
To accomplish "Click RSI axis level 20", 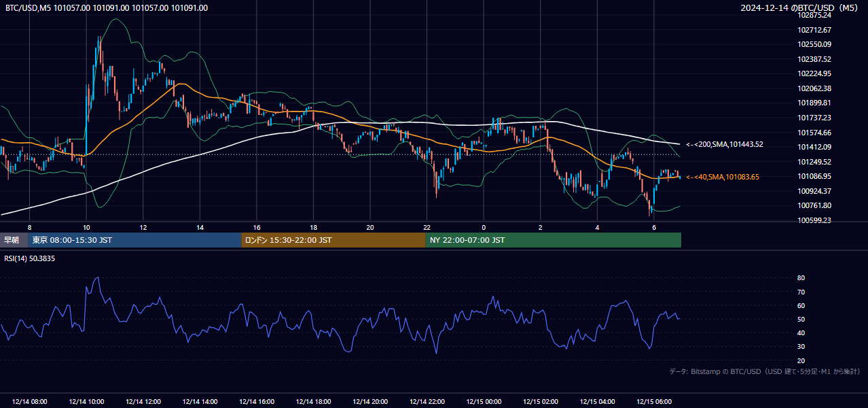I will pyautogui.click(x=801, y=360).
